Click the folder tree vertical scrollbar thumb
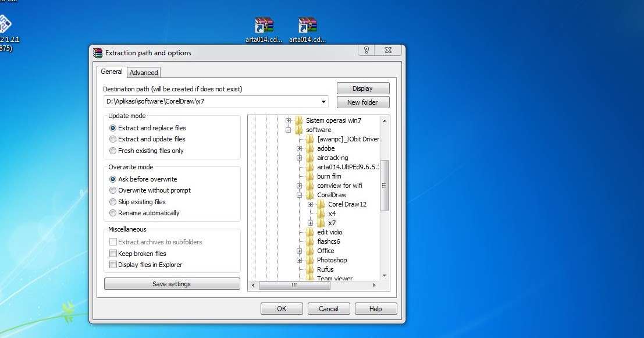The image size is (644, 338). click(x=385, y=186)
